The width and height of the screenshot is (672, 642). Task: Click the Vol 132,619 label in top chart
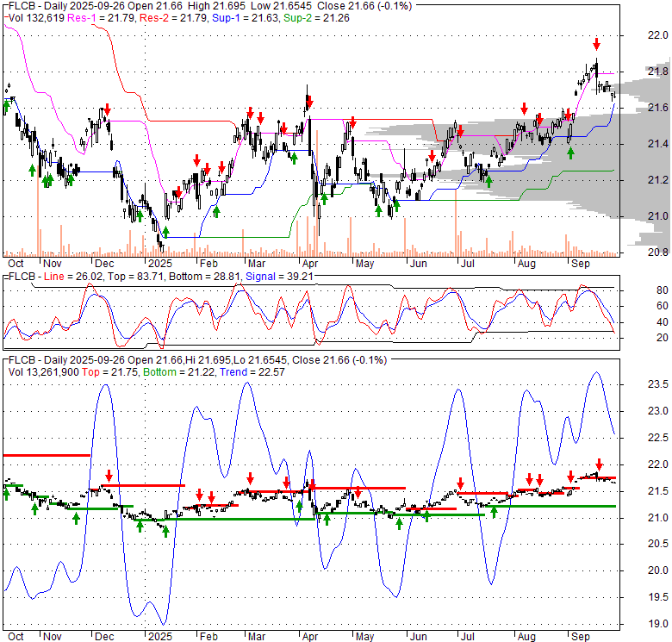click(36, 18)
